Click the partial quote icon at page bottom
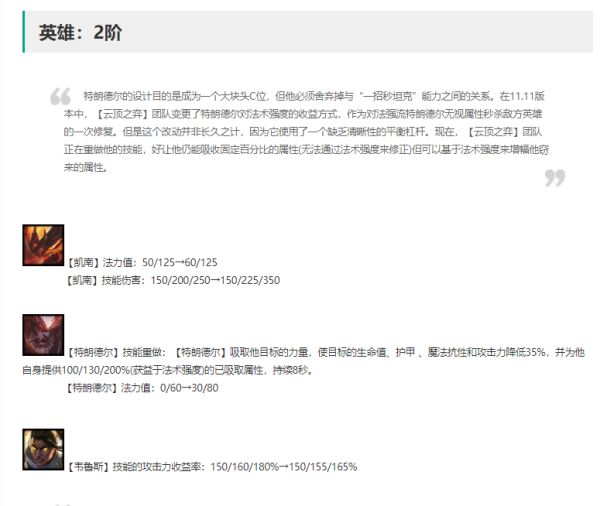Viewport: 600px width, 506px height. point(62,504)
